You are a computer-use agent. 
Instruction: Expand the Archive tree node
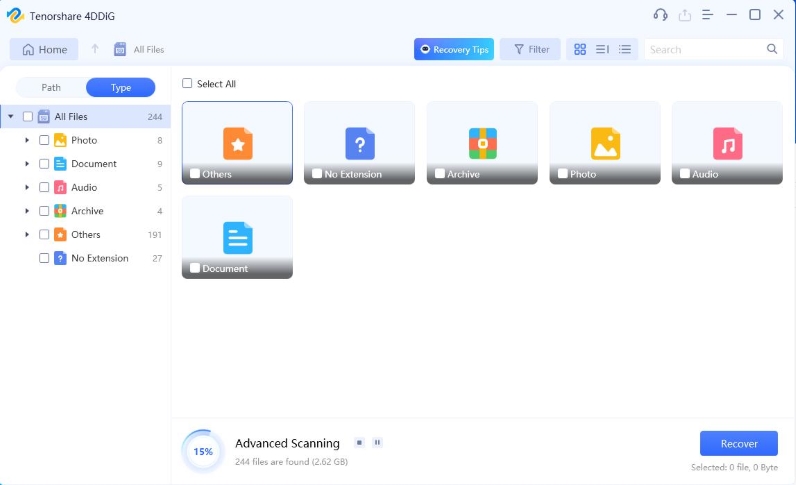click(x=27, y=211)
